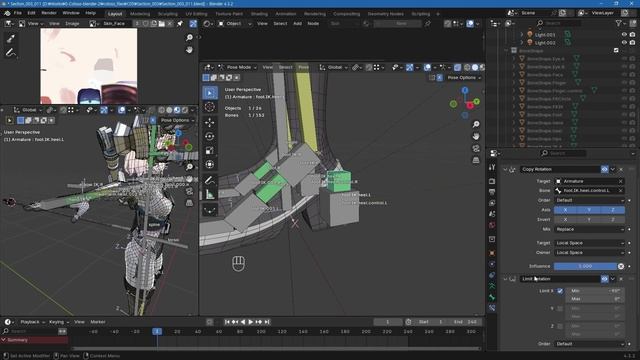Toggle the Axis X button in Copy Rotation
This screenshot has height=360, width=640.
(x=565, y=210)
